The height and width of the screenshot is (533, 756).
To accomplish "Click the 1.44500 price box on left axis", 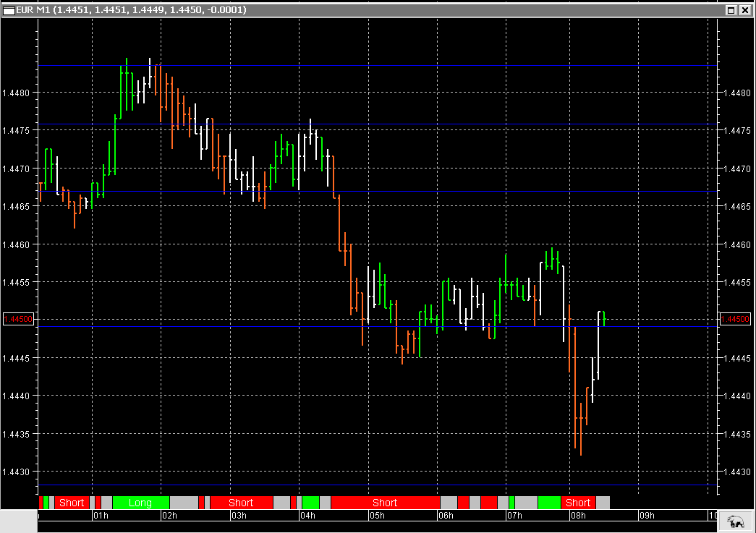I will click(x=20, y=318).
